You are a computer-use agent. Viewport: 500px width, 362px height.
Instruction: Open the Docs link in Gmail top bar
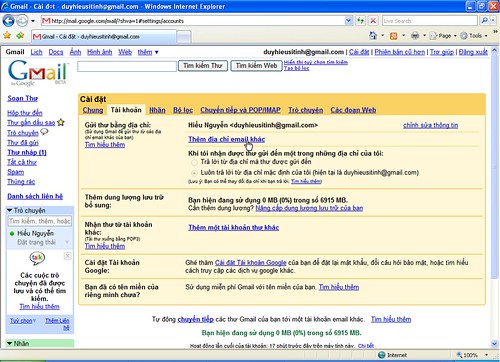56,52
